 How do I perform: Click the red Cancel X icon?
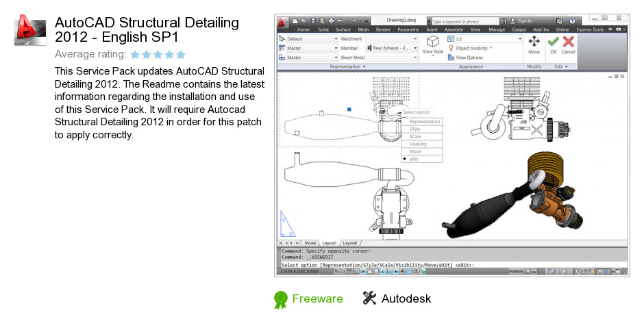[x=569, y=41]
